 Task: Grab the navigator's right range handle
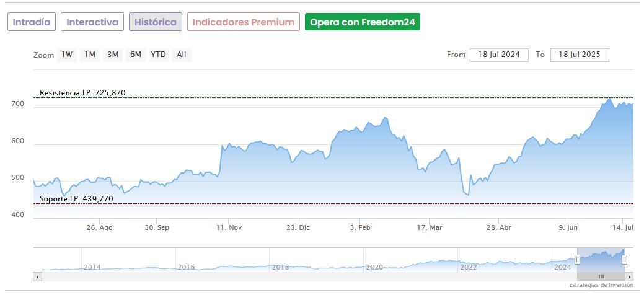coord(624,260)
